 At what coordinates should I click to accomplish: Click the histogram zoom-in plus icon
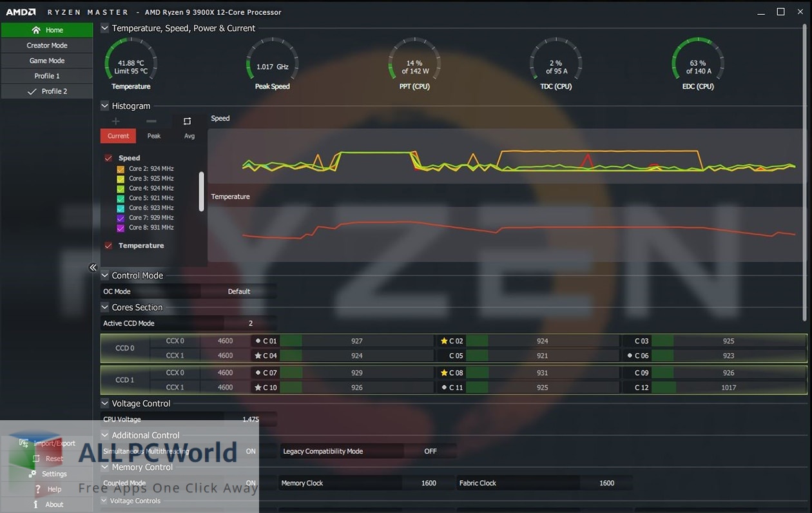[116, 121]
